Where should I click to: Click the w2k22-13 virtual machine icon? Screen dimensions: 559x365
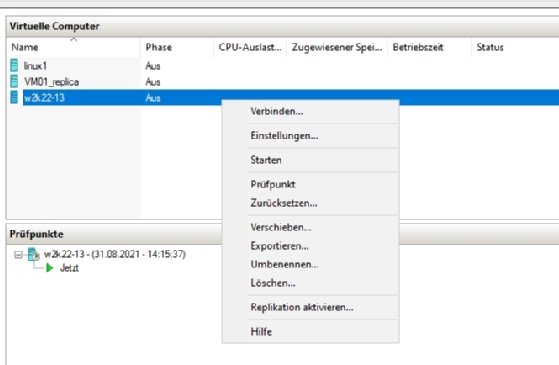(x=14, y=97)
